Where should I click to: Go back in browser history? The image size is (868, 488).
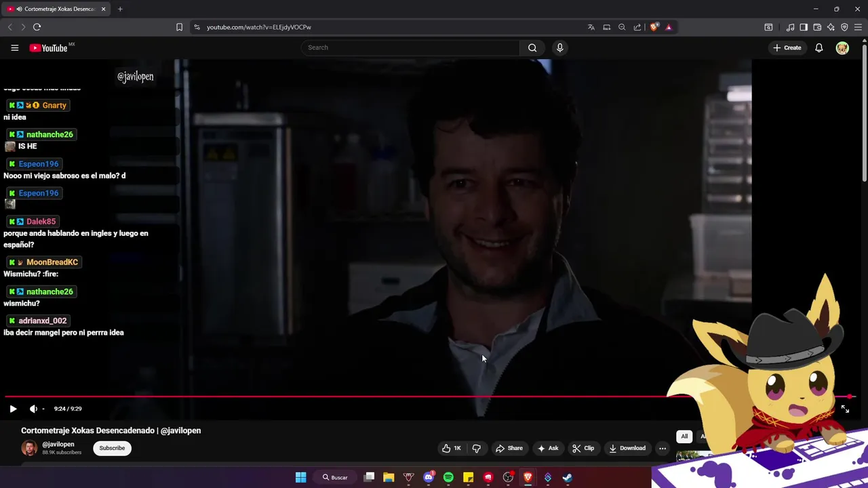pyautogui.click(x=9, y=27)
